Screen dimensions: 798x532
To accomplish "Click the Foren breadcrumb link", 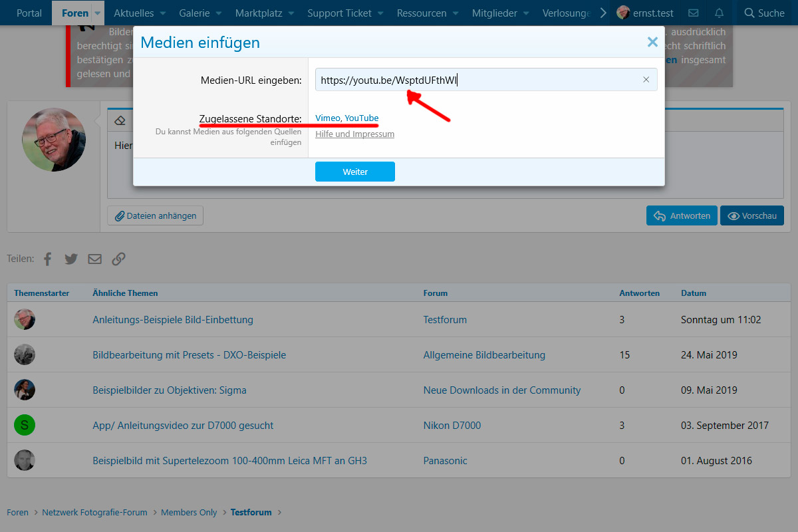I will (x=18, y=512).
